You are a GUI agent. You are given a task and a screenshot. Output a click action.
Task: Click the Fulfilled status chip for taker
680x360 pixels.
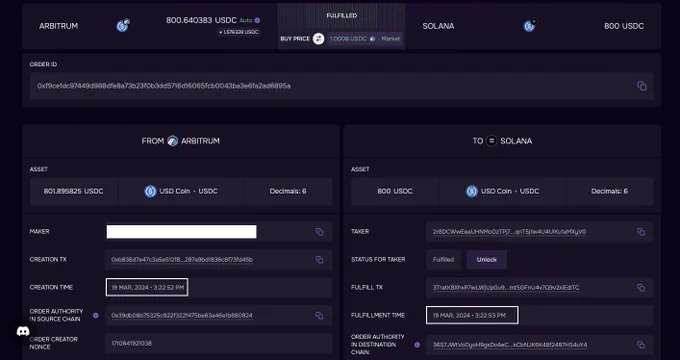pos(443,260)
